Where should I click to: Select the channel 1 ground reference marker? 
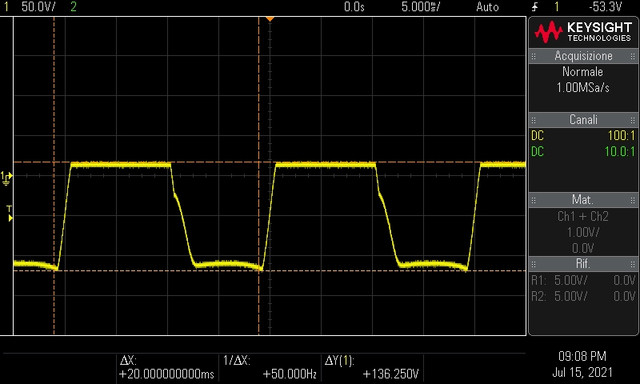click(x=7, y=178)
